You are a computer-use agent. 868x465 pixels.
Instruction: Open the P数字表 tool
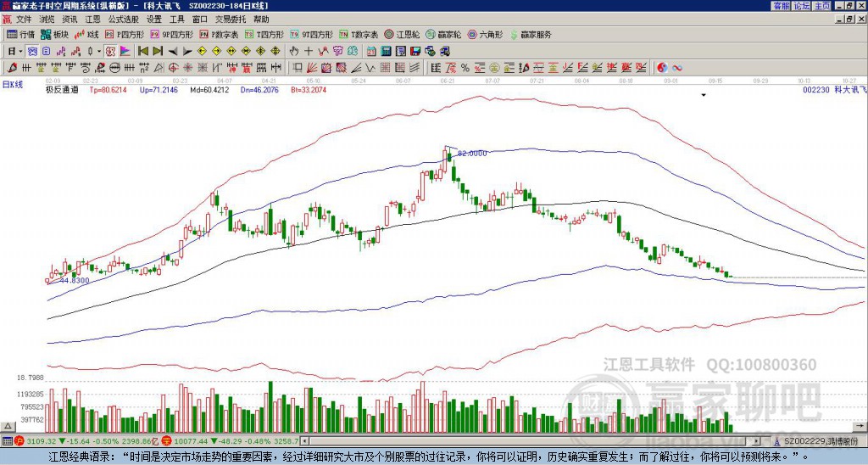point(220,34)
